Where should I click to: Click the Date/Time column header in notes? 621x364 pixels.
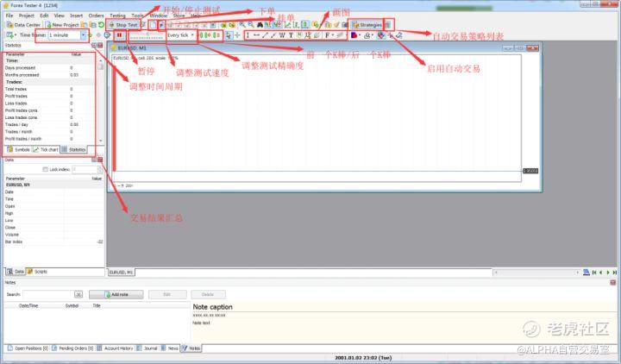coord(28,305)
